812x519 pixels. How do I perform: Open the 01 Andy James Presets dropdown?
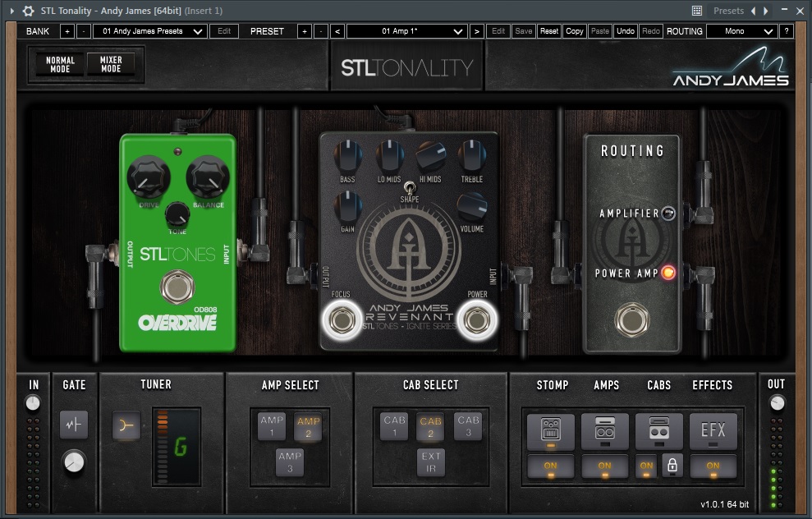pos(150,31)
